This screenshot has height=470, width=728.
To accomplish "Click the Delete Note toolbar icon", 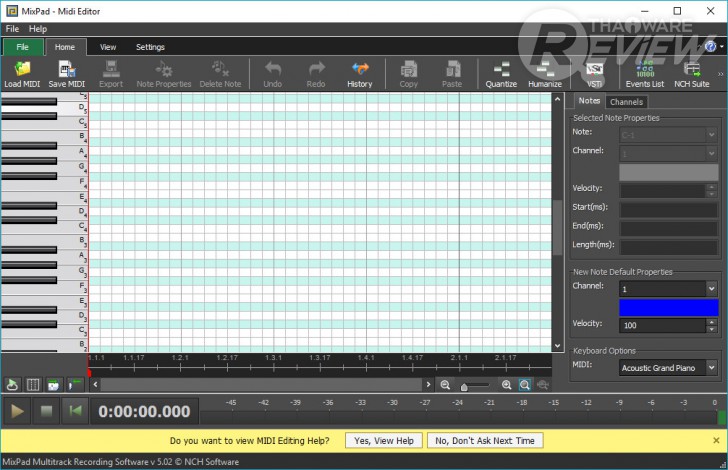I will [220, 74].
